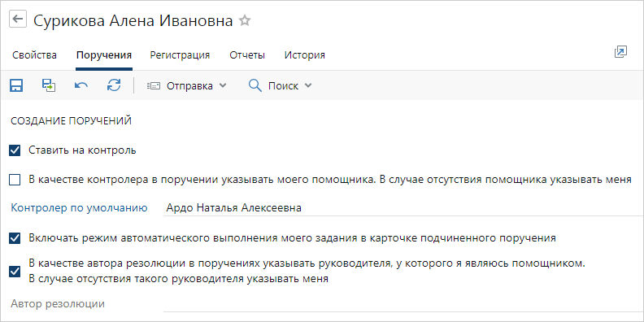Expand the Поиск dropdown chevron

pos(308,86)
